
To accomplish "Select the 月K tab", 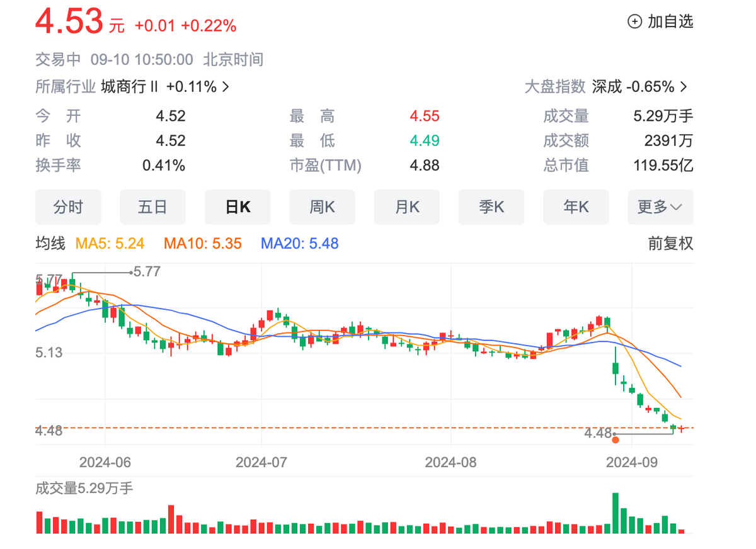I will 406,207.
